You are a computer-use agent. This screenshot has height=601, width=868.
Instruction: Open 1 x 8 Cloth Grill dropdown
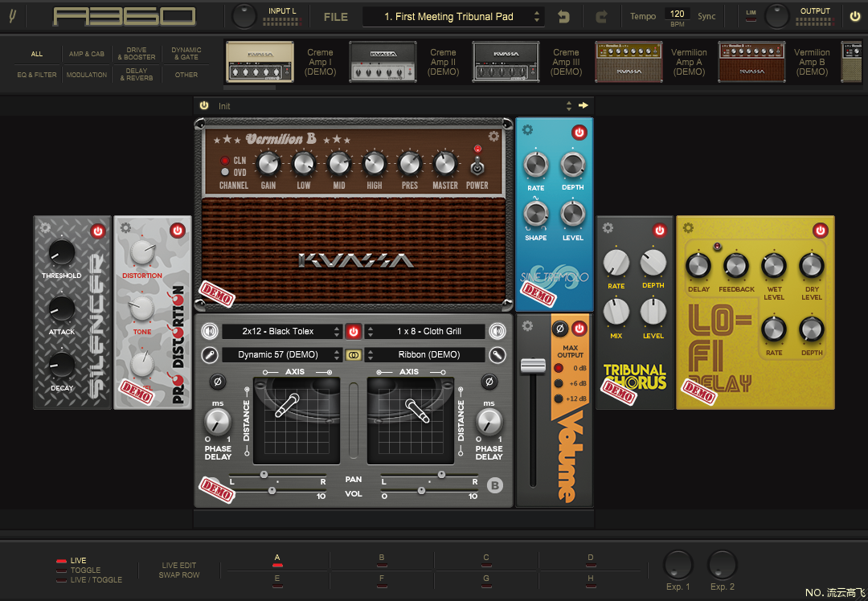coord(424,331)
